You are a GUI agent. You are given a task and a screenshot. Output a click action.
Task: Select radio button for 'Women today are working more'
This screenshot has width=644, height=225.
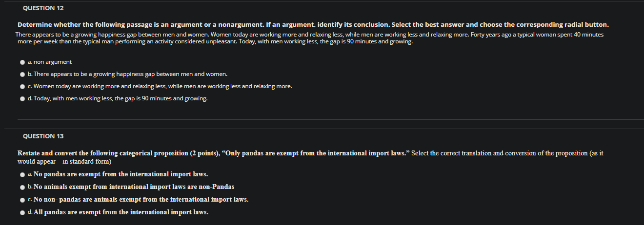(x=22, y=87)
